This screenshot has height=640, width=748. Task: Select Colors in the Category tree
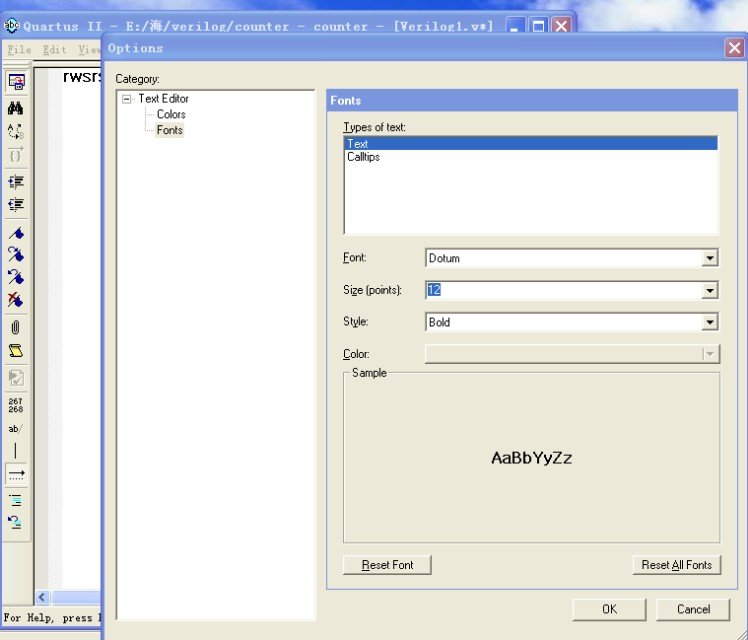[171, 114]
